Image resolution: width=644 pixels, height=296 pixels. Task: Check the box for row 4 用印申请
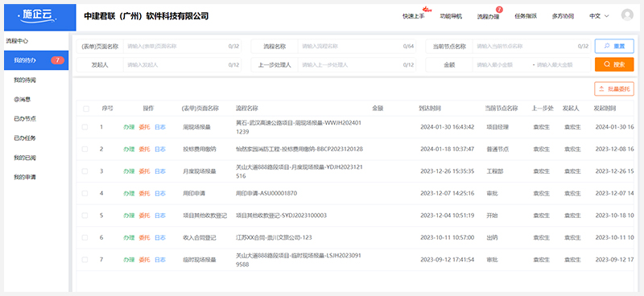point(85,193)
